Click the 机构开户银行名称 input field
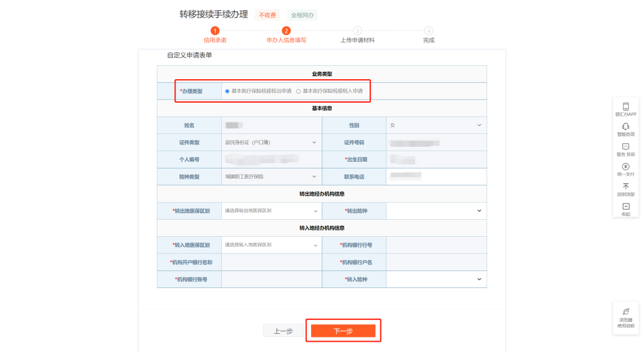 click(x=271, y=263)
